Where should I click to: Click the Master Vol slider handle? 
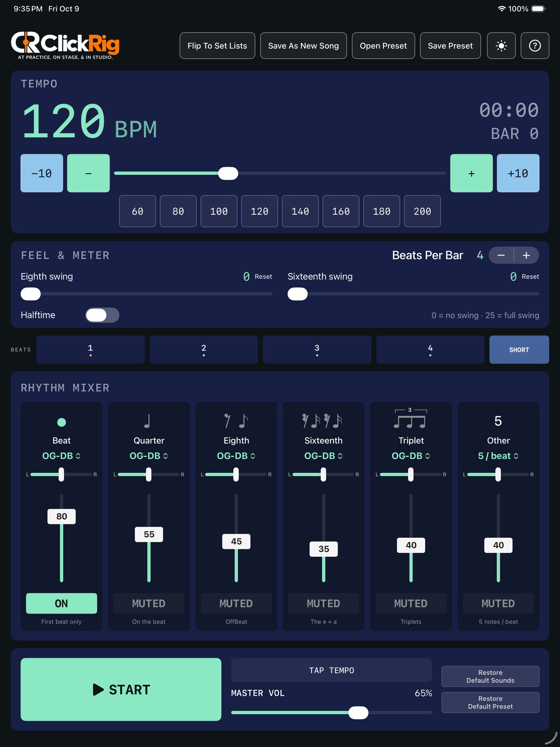pos(358,712)
